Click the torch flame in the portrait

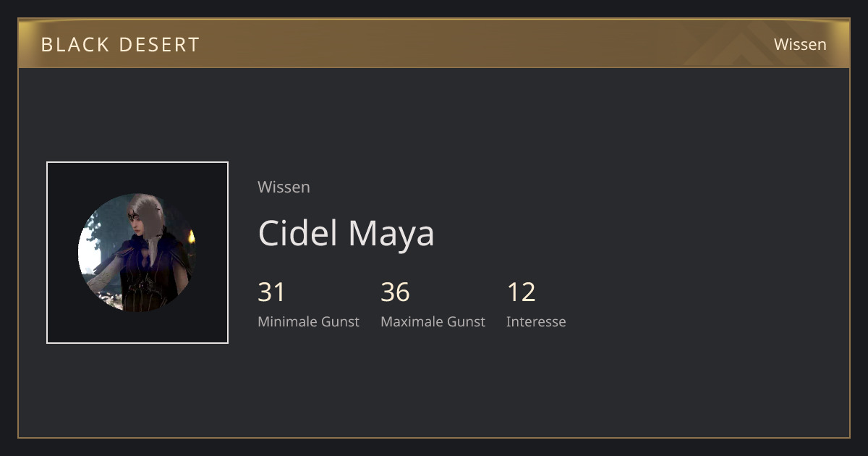(191, 236)
